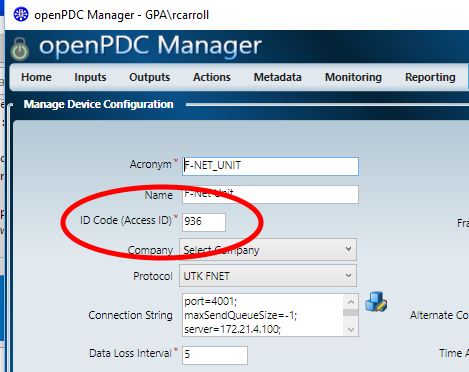The image size is (469, 372).
Task: Click the Name label
Action: 159,195
